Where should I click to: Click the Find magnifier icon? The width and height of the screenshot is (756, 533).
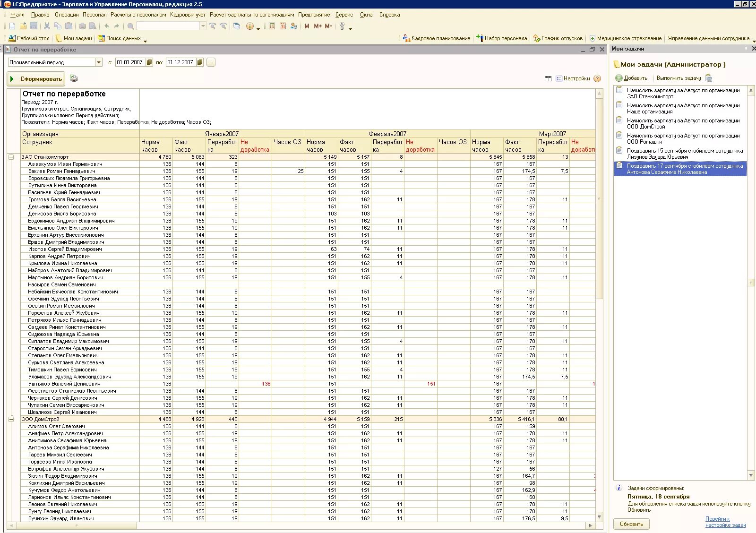pyautogui.click(x=130, y=26)
